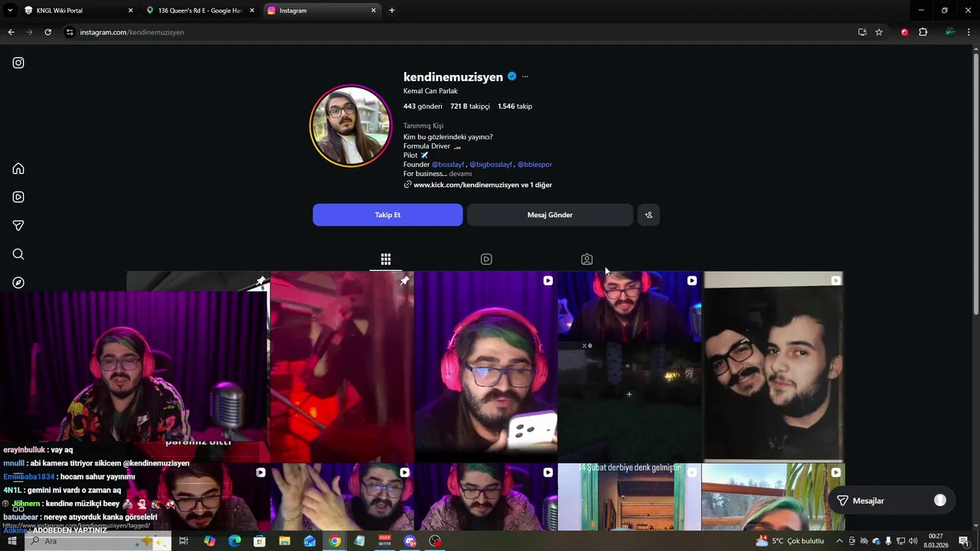
Task: Open the Home feed from sidebar
Action: (x=18, y=168)
